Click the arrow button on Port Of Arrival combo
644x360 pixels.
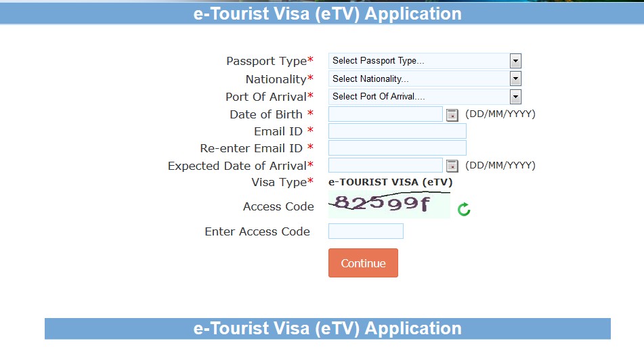[515, 97]
